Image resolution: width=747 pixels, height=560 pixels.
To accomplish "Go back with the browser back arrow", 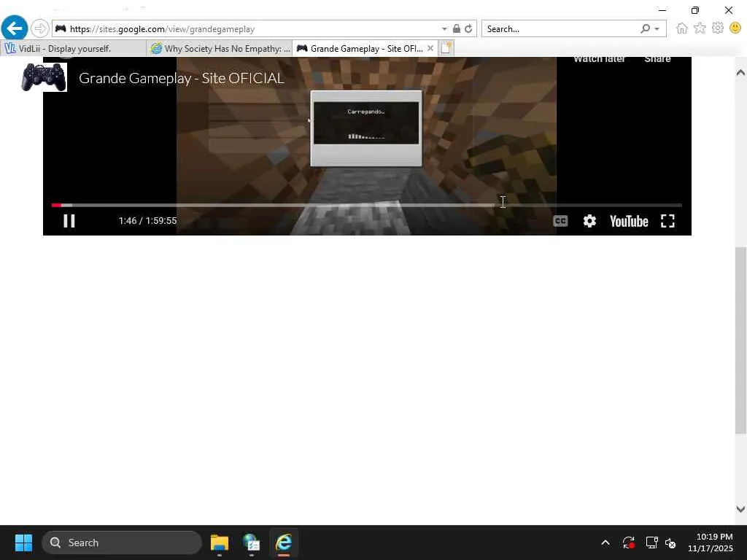I will 15,28.
